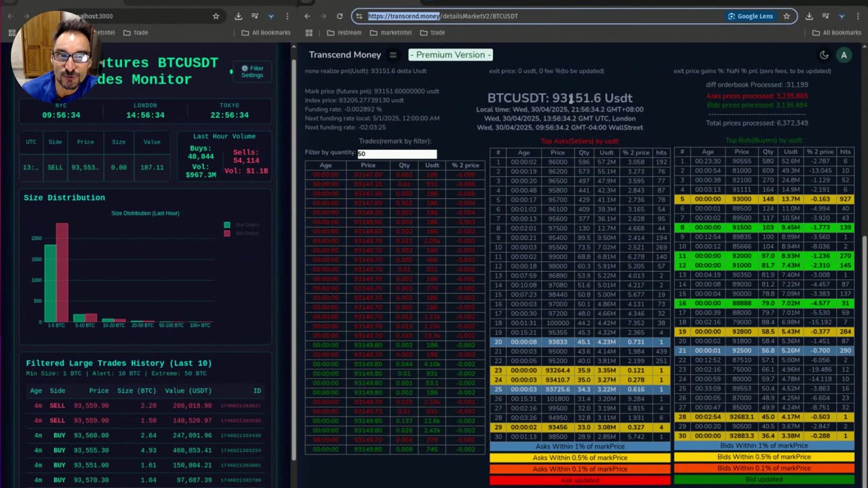
Task: Select bid price 93000 in row 5
Action: tap(742, 200)
